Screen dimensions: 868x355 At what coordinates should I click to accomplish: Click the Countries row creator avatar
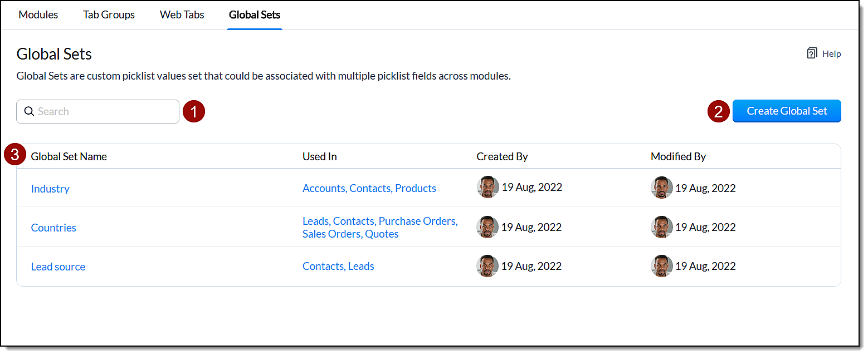(487, 227)
